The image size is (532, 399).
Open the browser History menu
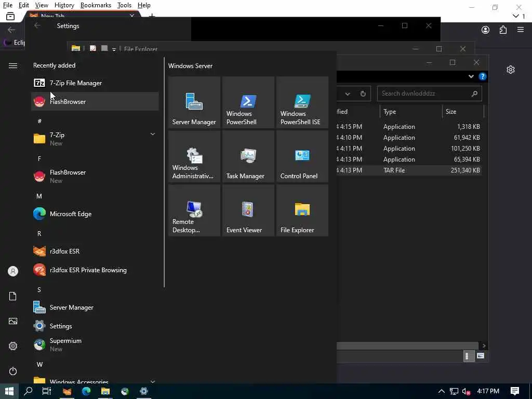click(x=64, y=5)
